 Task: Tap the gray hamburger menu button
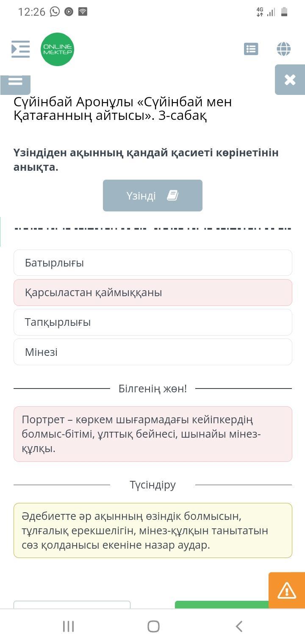(x=15, y=82)
